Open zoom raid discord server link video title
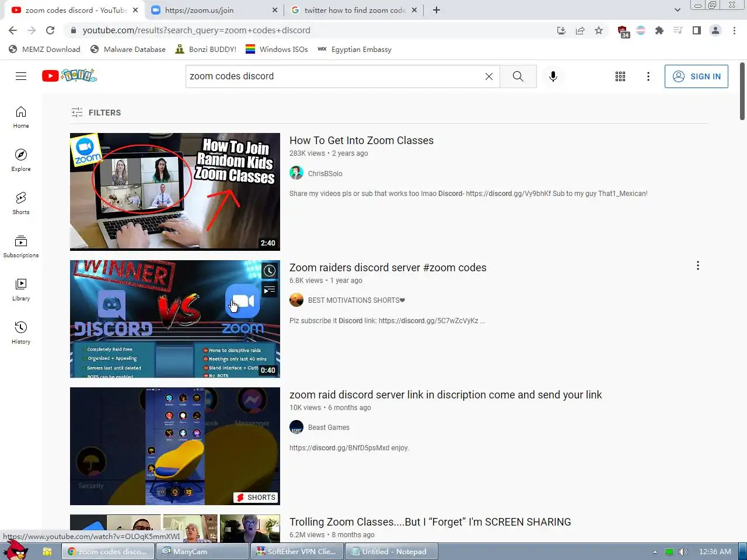Image resolution: width=747 pixels, height=560 pixels. [445, 395]
